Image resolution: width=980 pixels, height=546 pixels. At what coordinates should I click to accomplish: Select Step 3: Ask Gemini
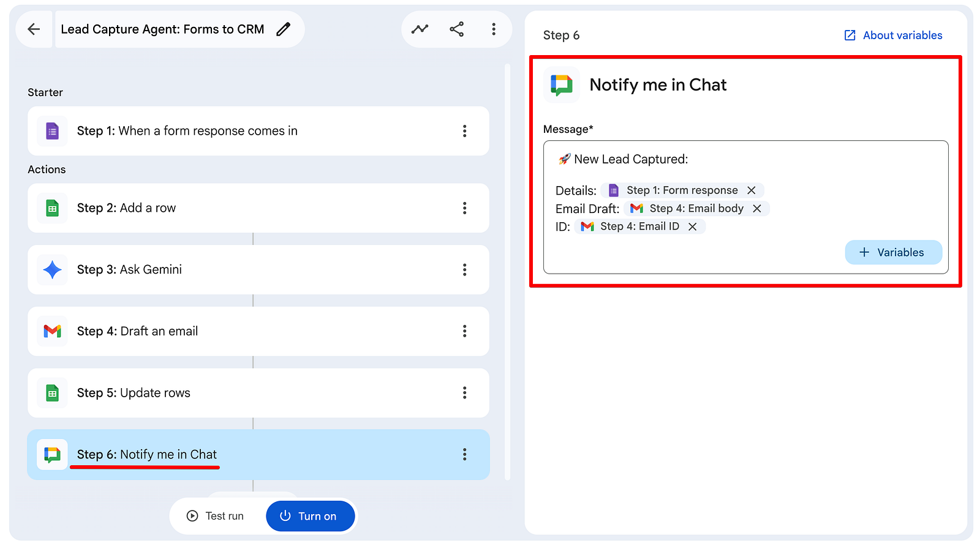tap(258, 269)
